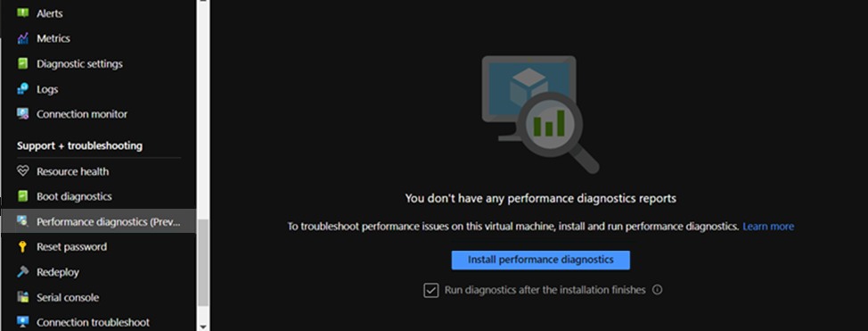
Task: Select Performance diagnostics (Preview) menu item
Action: tap(98, 221)
